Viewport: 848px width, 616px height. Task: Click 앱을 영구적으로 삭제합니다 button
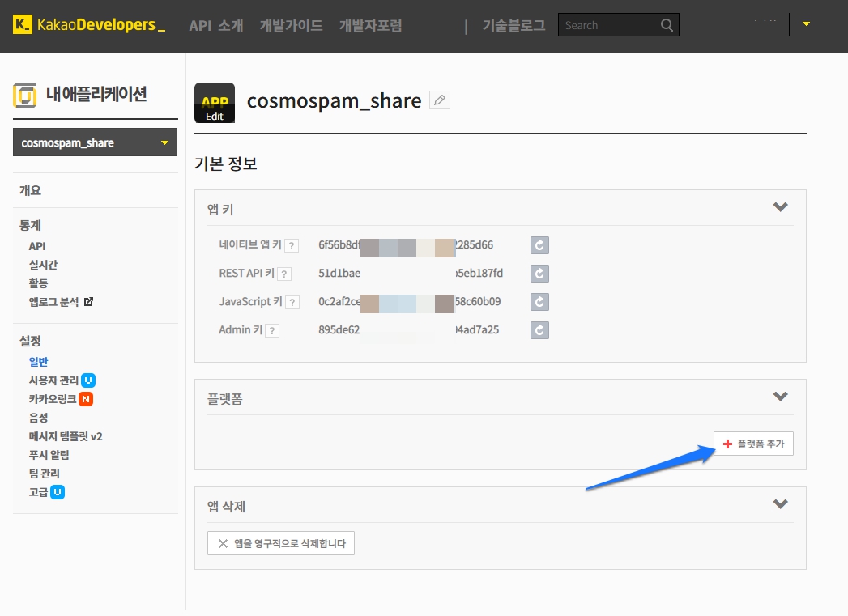click(281, 543)
